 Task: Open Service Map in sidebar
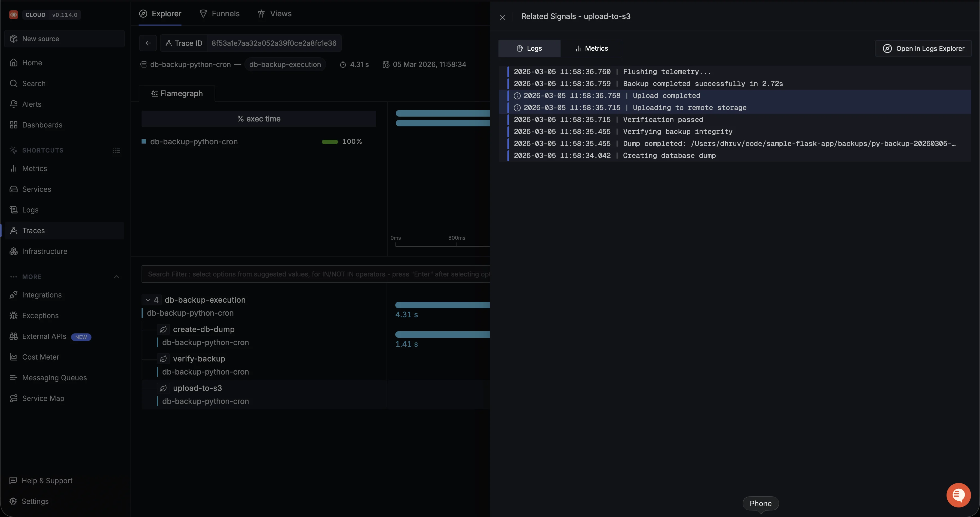click(x=43, y=398)
